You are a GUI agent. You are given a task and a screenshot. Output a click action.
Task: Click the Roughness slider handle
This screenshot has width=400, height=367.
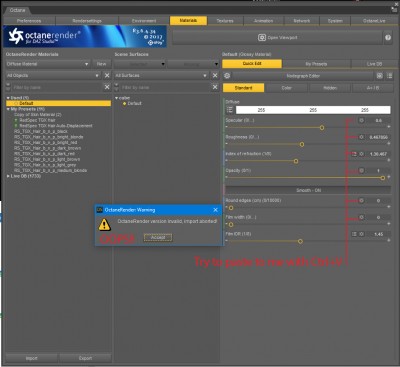point(302,144)
